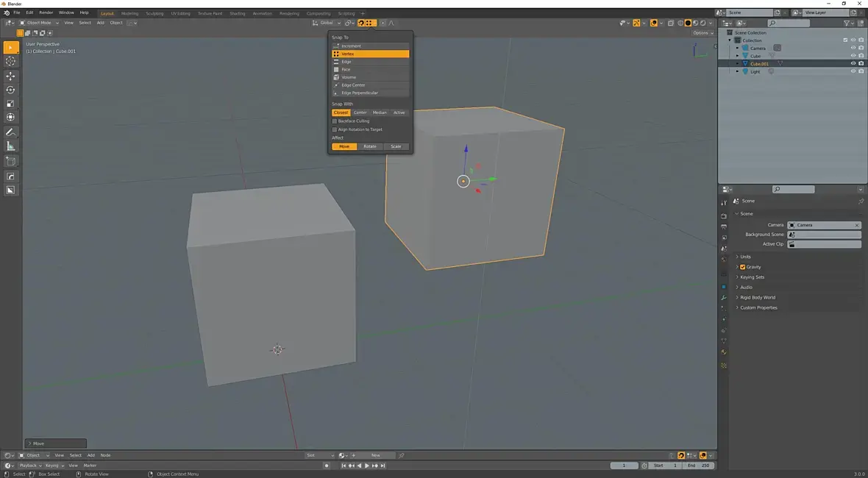Select the Scale tool in the left toolbar
Screen dimensions: 868x478
click(x=10, y=104)
